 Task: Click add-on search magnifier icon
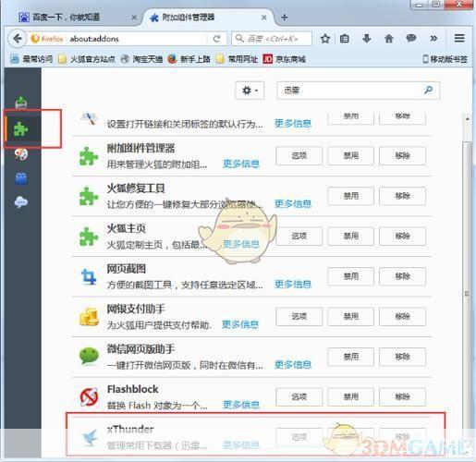click(428, 90)
